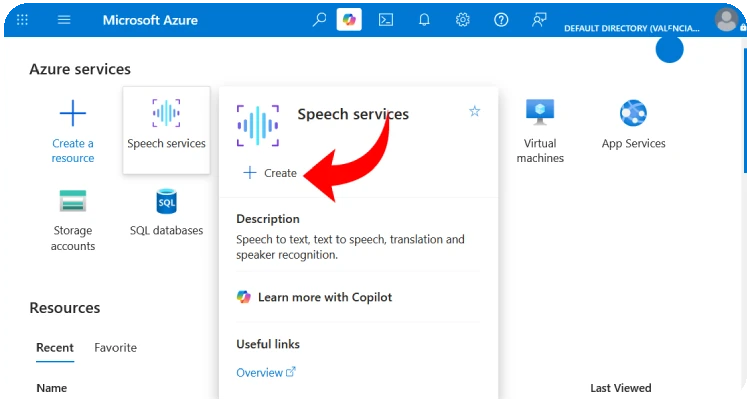Click the Create a resource plus icon
Viewport: 750px width, 402px height.
(73, 113)
